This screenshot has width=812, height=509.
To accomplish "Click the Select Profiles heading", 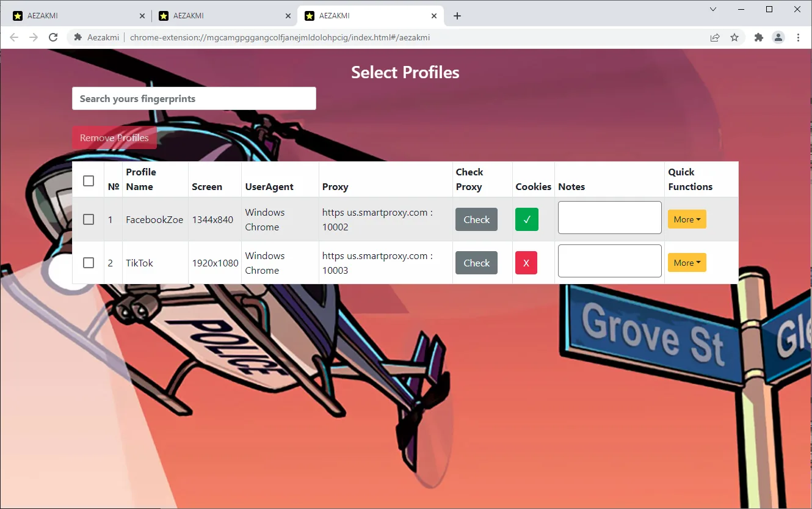I will coord(405,72).
